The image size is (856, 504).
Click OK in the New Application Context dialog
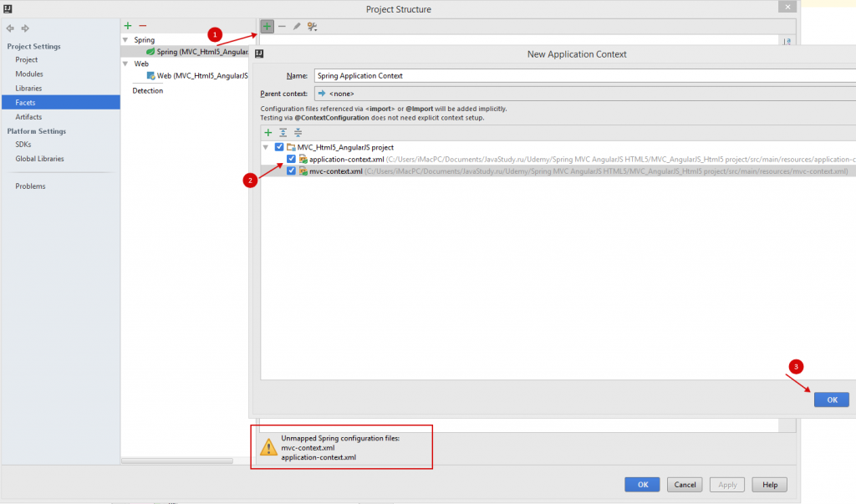831,400
